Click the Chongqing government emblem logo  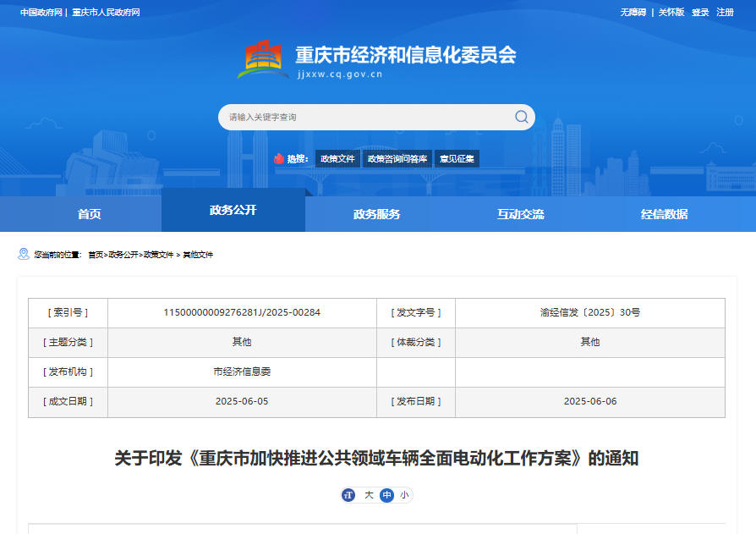coord(263,59)
